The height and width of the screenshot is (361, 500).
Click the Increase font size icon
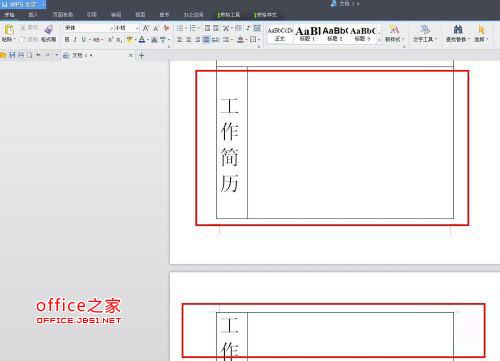pos(146,28)
